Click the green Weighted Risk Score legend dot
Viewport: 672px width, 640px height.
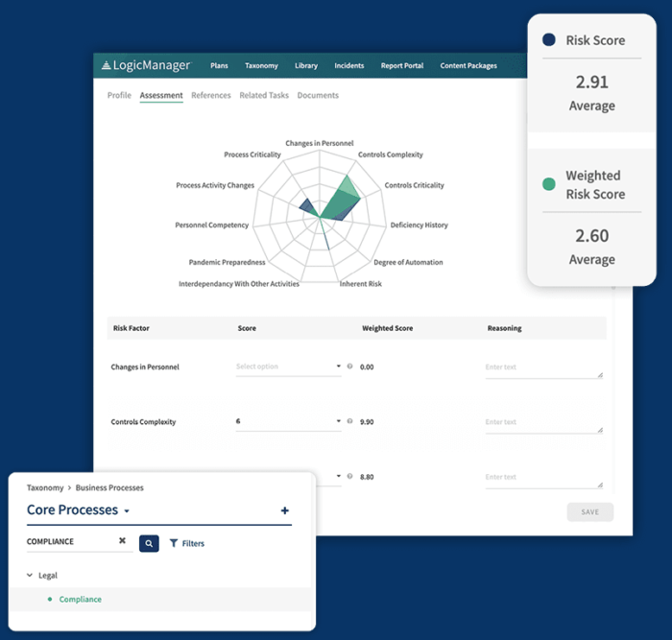coord(549,184)
